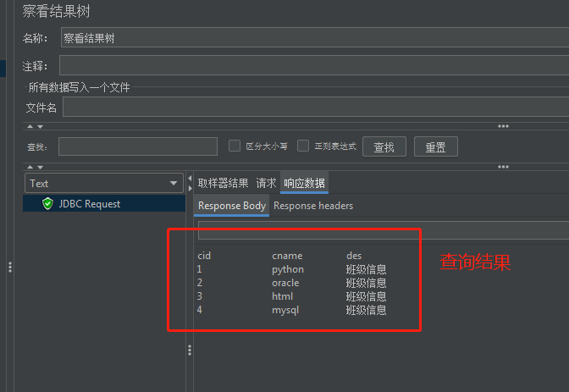The width and height of the screenshot is (569, 392).
Task: Select the Response Body tab
Action: pos(232,206)
